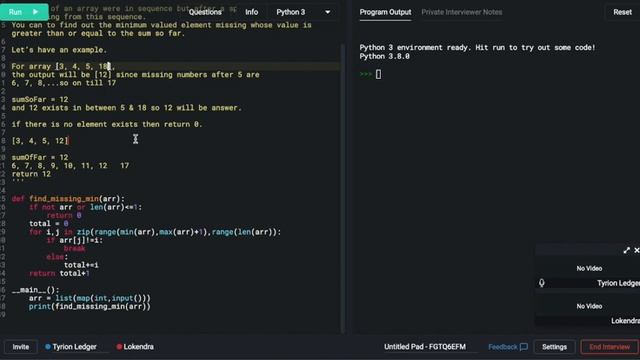Screen dimensions: 640x360
Task: Close the video call panel
Action: (x=636, y=250)
